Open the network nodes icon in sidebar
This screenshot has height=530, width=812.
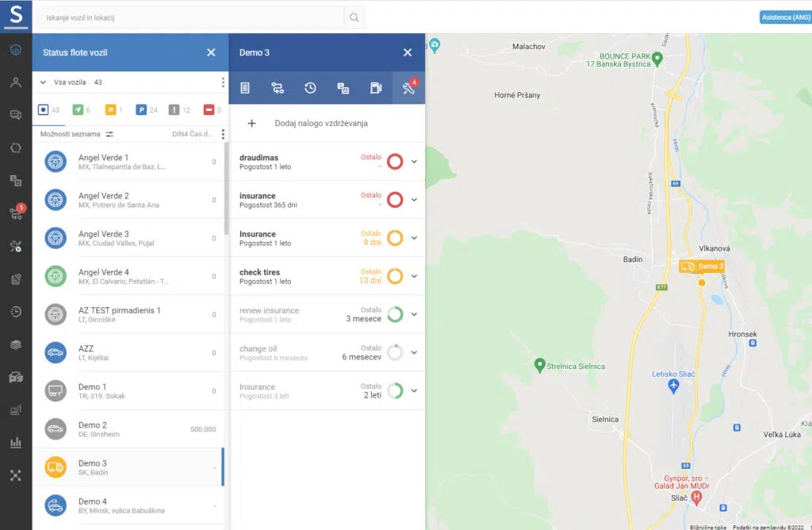16,475
